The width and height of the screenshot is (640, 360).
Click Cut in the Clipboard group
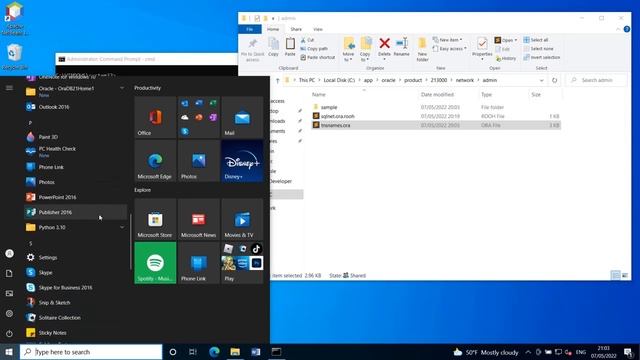[x=307, y=40]
